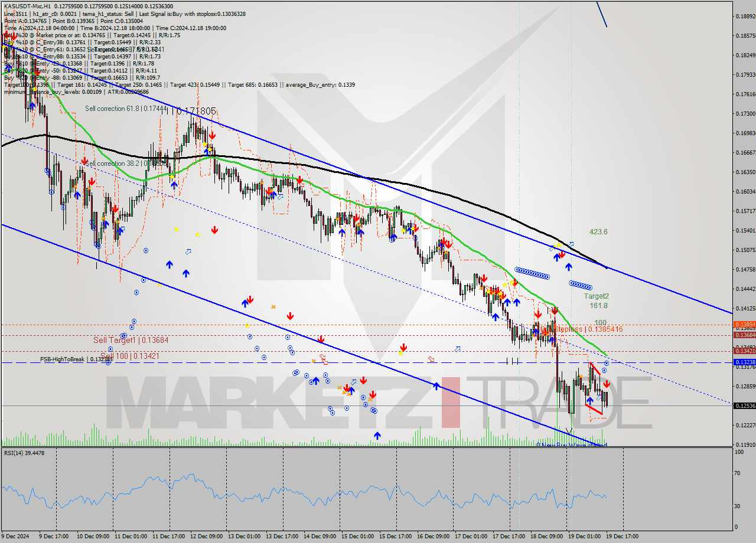The image size is (756, 543).
Task: Click the 0.13684 price tag on the axis
Action: 744,335
